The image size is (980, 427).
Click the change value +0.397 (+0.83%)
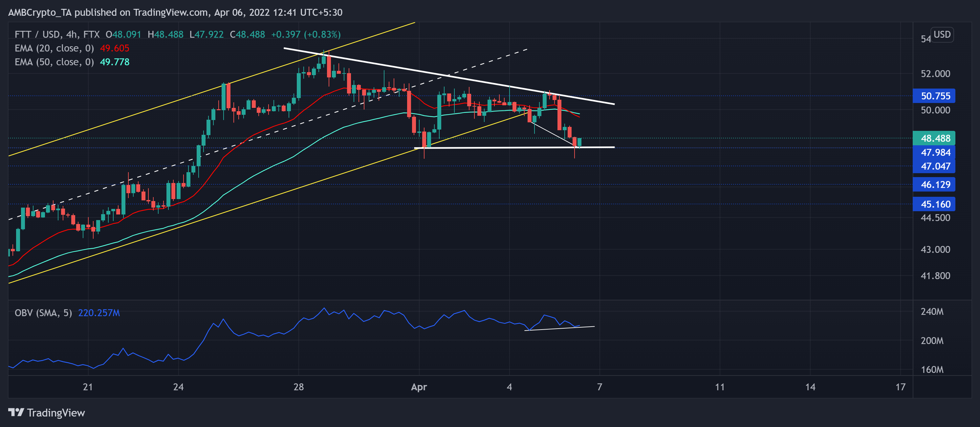point(306,34)
